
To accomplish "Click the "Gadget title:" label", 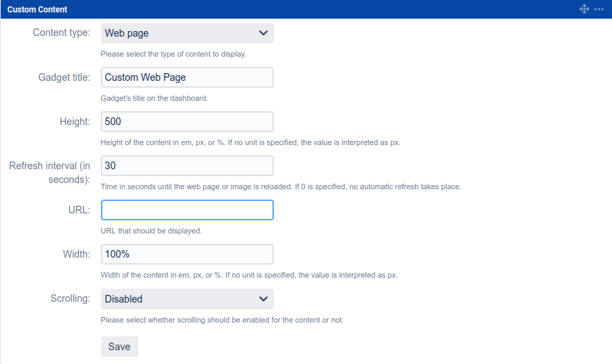I will coord(64,77).
